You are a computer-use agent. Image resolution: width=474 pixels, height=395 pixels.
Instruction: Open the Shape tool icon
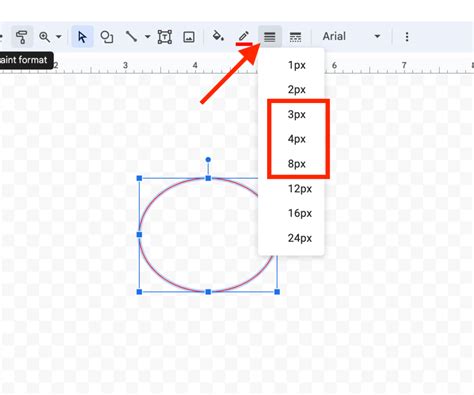tap(107, 37)
